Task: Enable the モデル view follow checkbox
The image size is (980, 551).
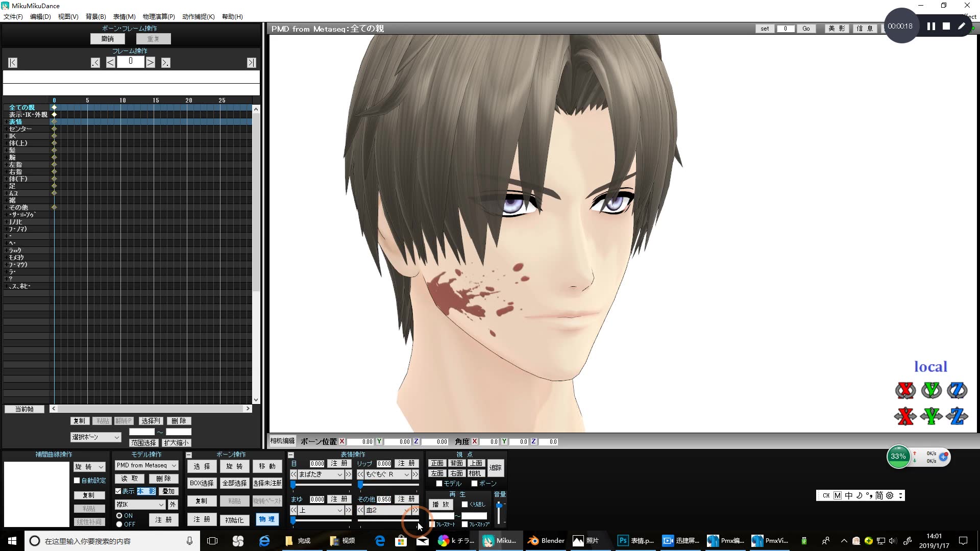Action: (x=439, y=484)
